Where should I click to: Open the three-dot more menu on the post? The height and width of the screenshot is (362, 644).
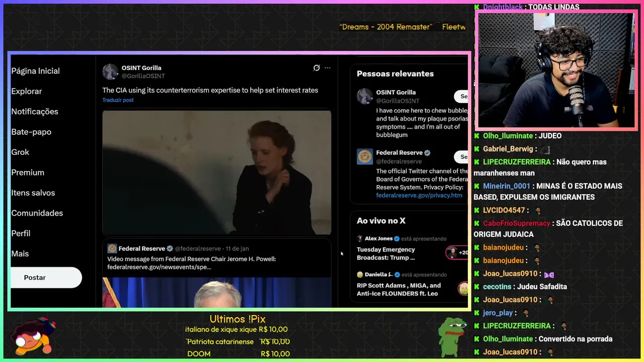(328, 68)
